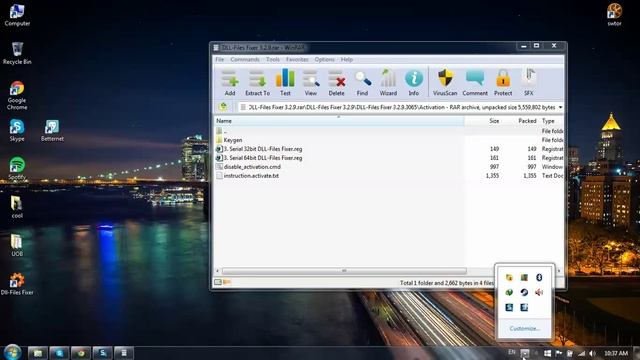This screenshot has width=640, height=360.
Task: Click the Bluetooth icon in tray popup
Action: coord(539,278)
